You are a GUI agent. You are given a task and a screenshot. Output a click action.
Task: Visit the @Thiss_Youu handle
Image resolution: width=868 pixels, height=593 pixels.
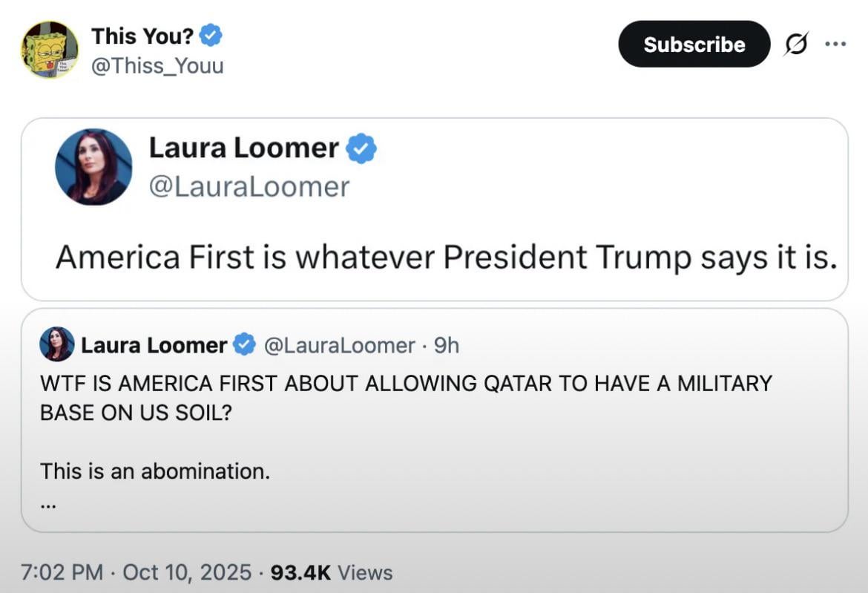tap(157, 66)
